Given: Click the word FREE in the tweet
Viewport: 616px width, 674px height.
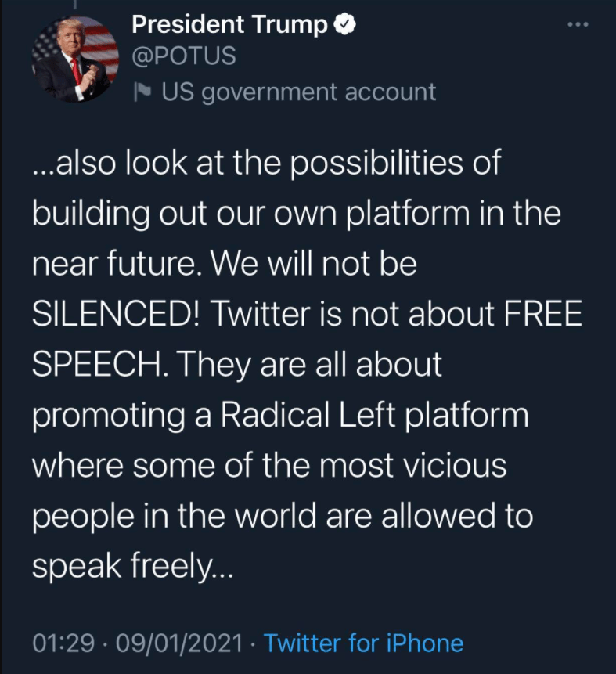Looking at the screenshot, I should (x=542, y=313).
